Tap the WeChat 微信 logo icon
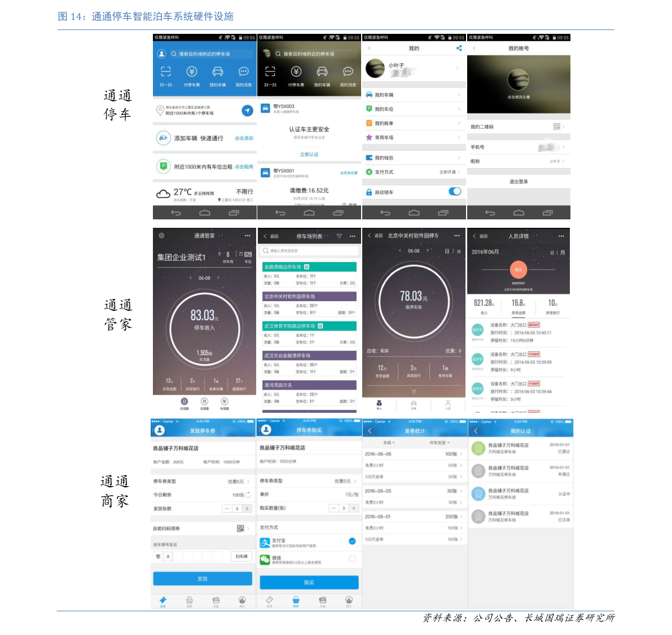This screenshot has width=672, height=635. click(265, 559)
